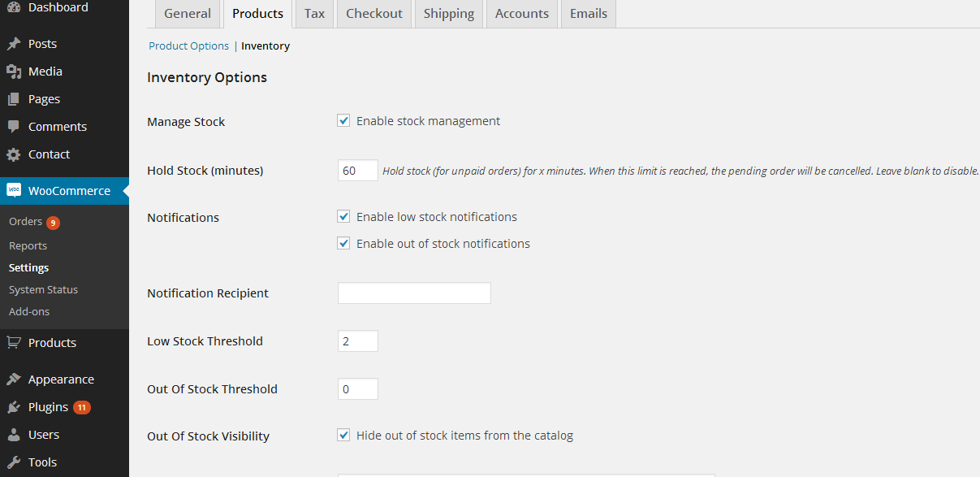Click the Products shopping cart icon
This screenshot has height=477, width=980.
(14, 343)
